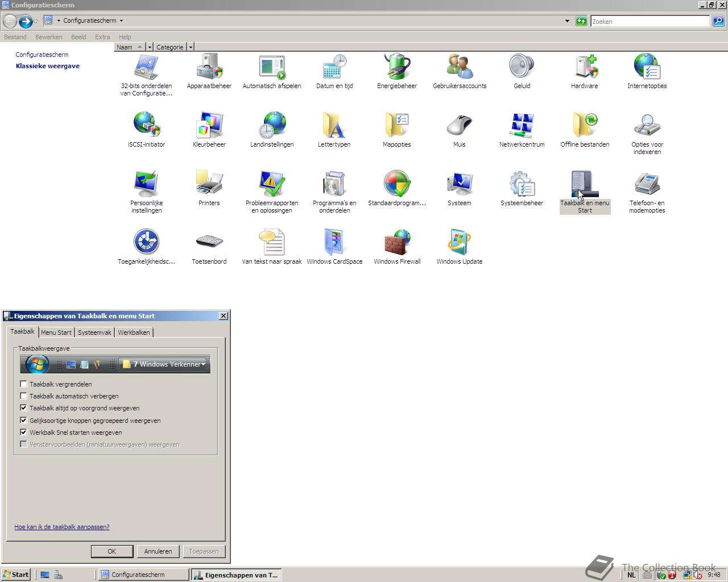Click the refresh button beside address bar
Image resolution: width=728 pixels, height=582 pixels.
(581, 21)
